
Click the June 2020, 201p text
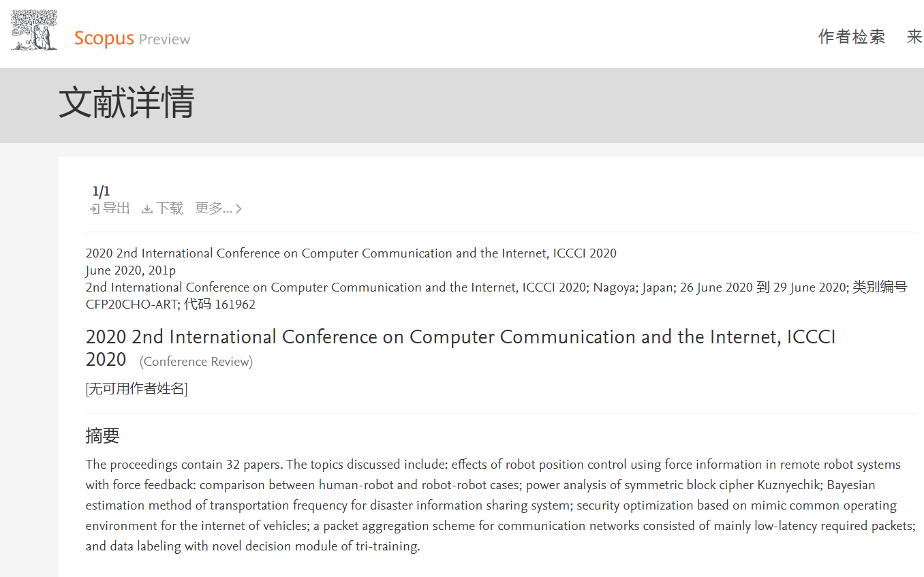click(131, 270)
